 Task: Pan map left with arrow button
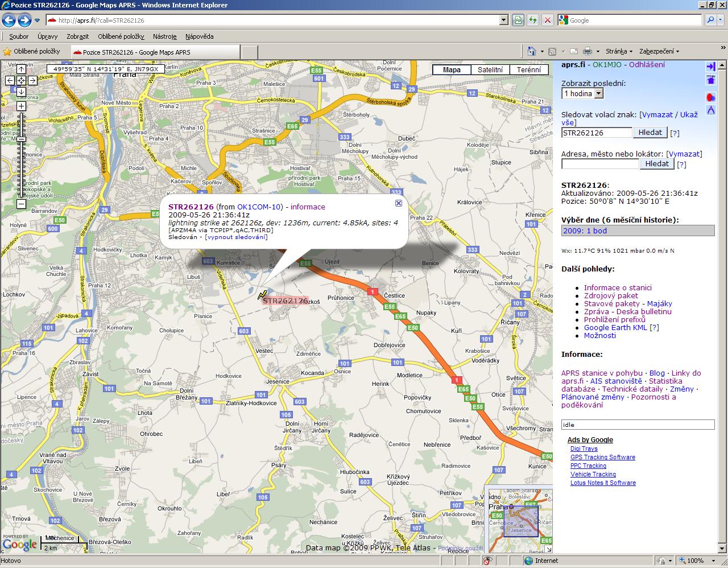click(10, 80)
